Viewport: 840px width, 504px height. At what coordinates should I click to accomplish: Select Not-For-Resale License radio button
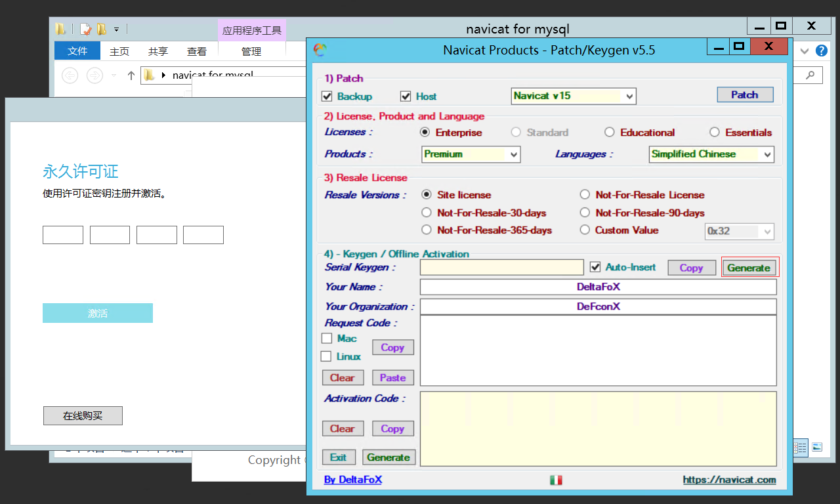(585, 195)
